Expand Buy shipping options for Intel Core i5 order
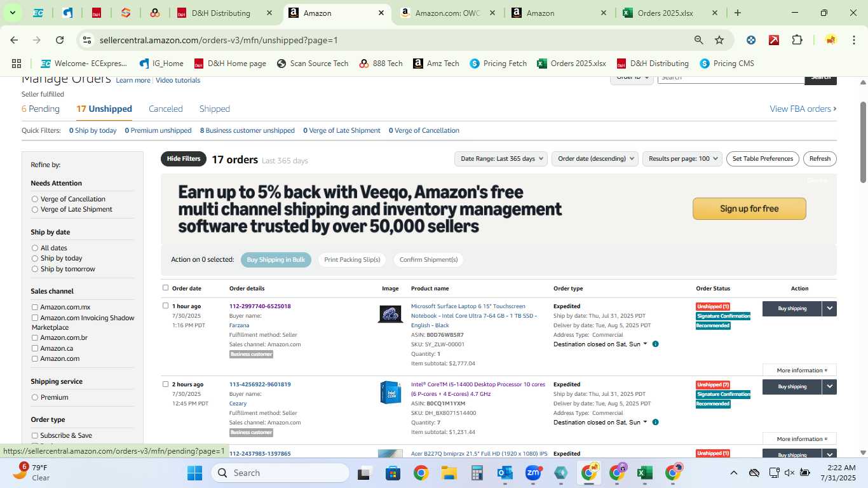 point(829,386)
